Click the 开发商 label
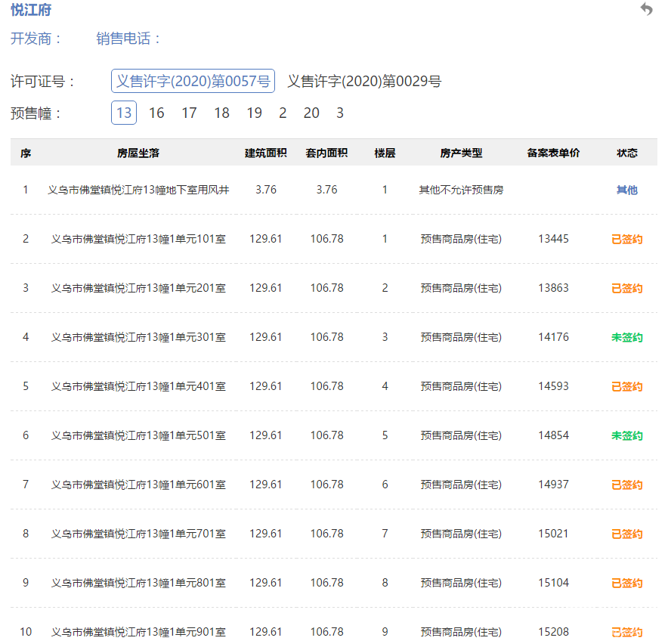Screen dimensions: 671x644 pyautogui.click(x=36, y=39)
